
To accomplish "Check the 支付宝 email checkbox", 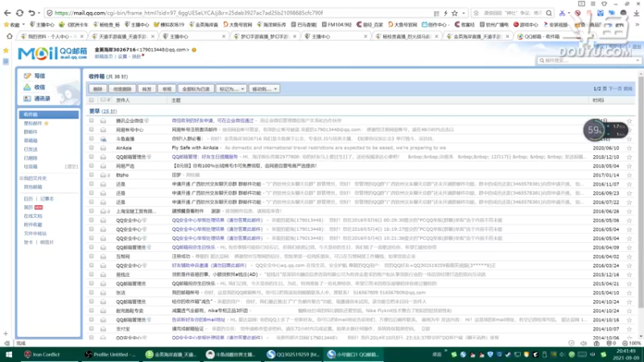I will [91, 328].
